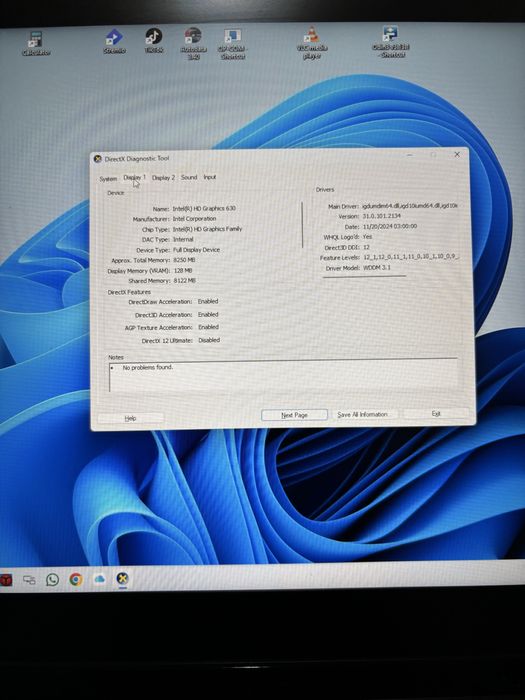The width and height of the screenshot is (525, 700).
Task: Click driver model 'WDDM 3.1'
Action: [377, 267]
